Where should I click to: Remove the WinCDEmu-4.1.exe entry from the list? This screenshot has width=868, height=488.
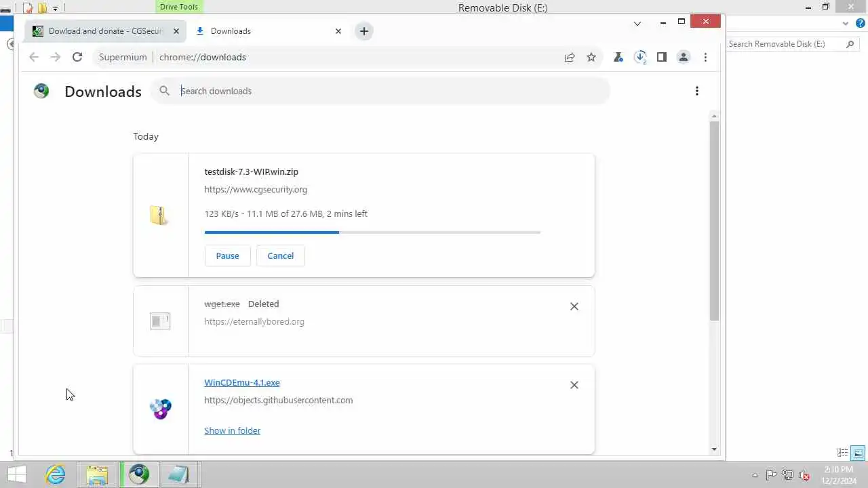[x=574, y=385]
